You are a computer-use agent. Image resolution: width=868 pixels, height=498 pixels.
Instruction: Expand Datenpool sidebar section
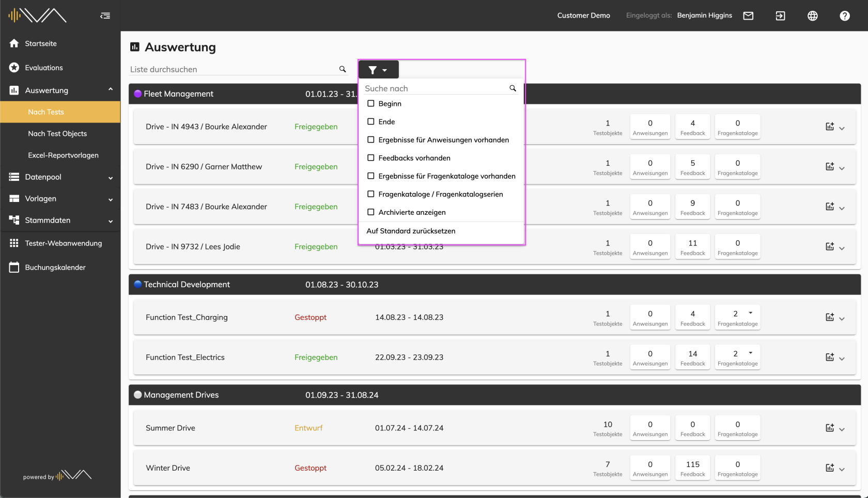coord(111,178)
